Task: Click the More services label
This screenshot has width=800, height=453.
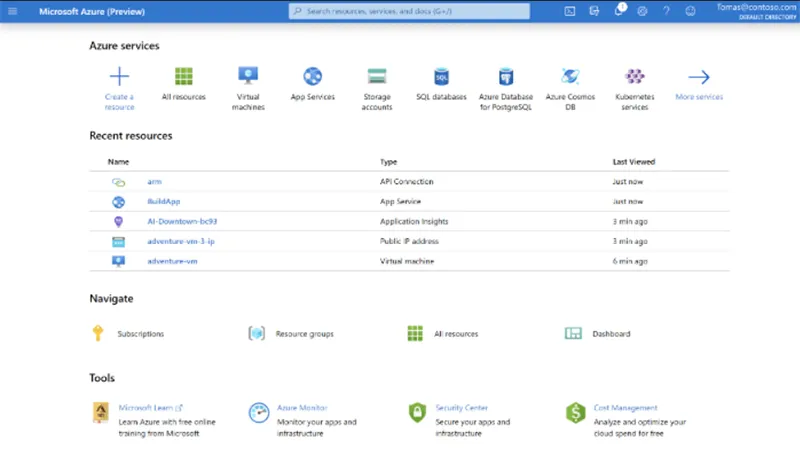Action: pyautogui.click(x=699, y=97)
